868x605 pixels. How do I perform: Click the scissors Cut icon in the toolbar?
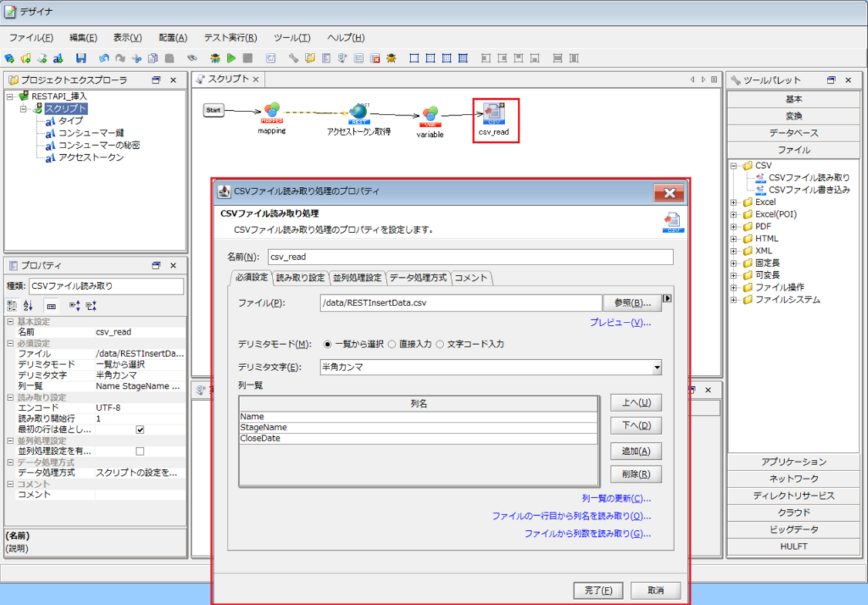click(x=137, y=58)
